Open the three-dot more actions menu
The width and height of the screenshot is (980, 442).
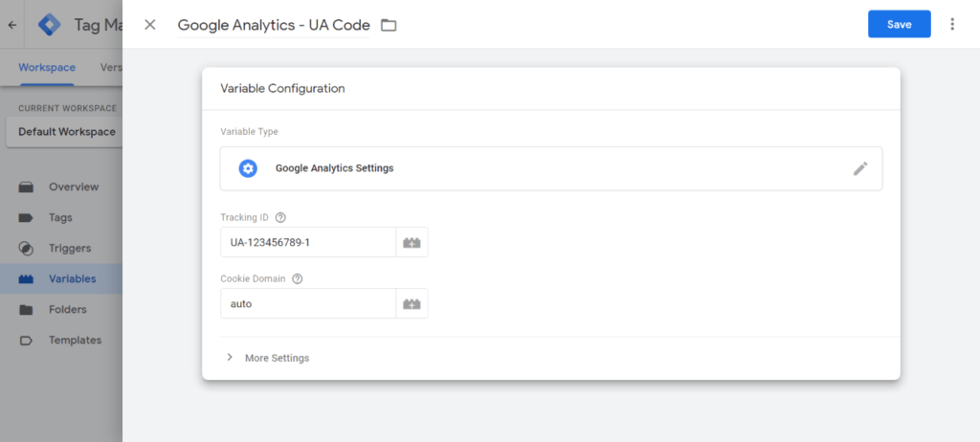point(952,24)
